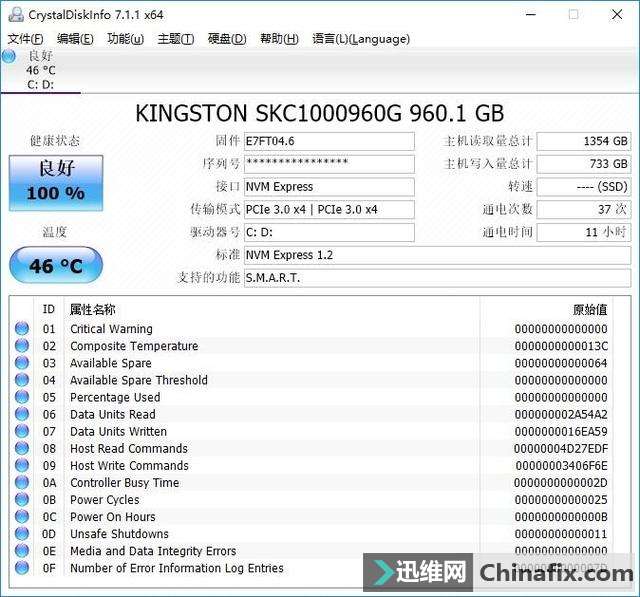Viewport: 640px width, 597px height.
Task: Click the 属性名称 column header
Action: 93,309
